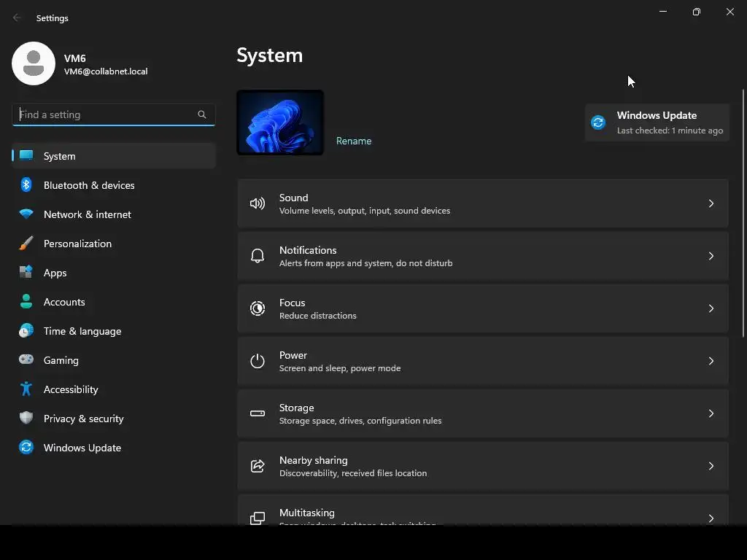The width and height of the screenshot is (747, 560).
Task: Click the Personalization paintbrush icon
Action: [x=26, y=244]
